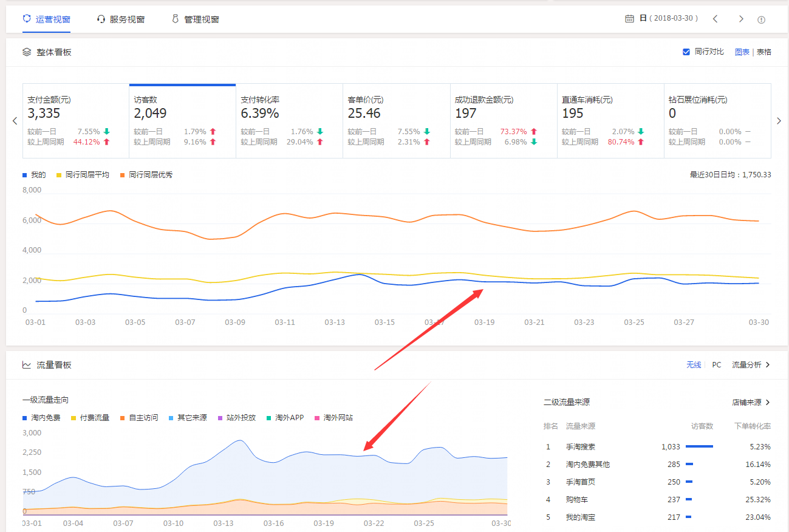Go to previous day with left arrow
Screen dimensions: 789x532
pyautogui.click(x=716, y=19)
